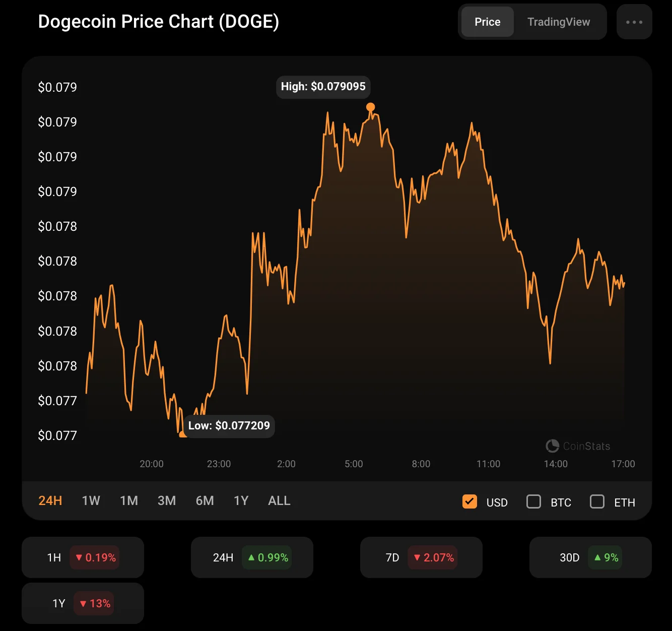Click the CoinStats logo watermark
The width and height of the screenshot is (672, 631).
[x=577, y=446]
